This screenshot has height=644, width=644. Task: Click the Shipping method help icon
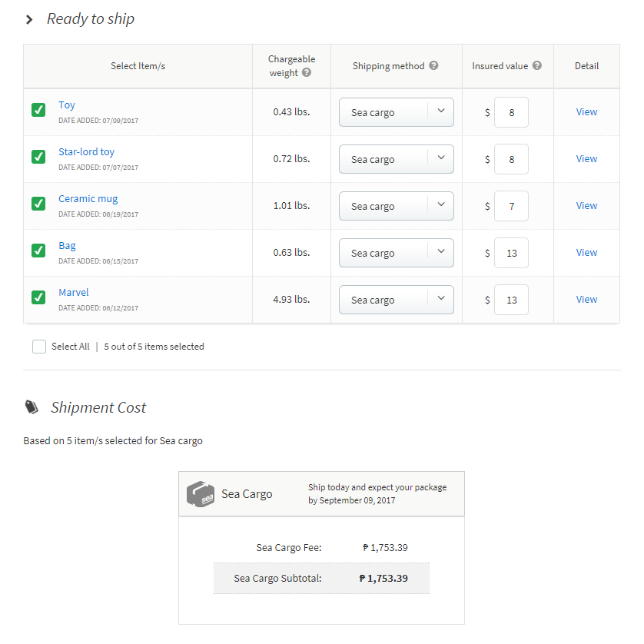coord(433,66)
